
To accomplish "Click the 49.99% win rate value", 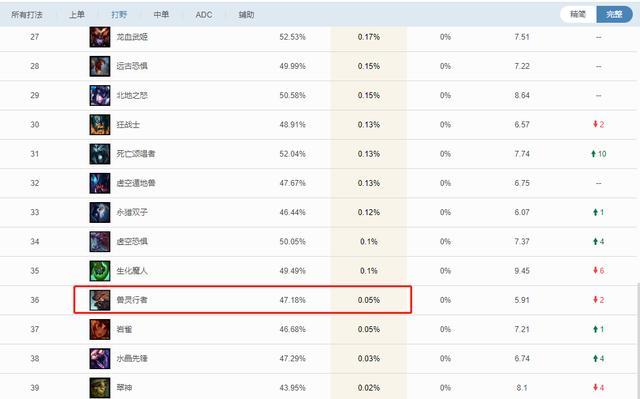I will pyautogui.click(x=292, y=66).
